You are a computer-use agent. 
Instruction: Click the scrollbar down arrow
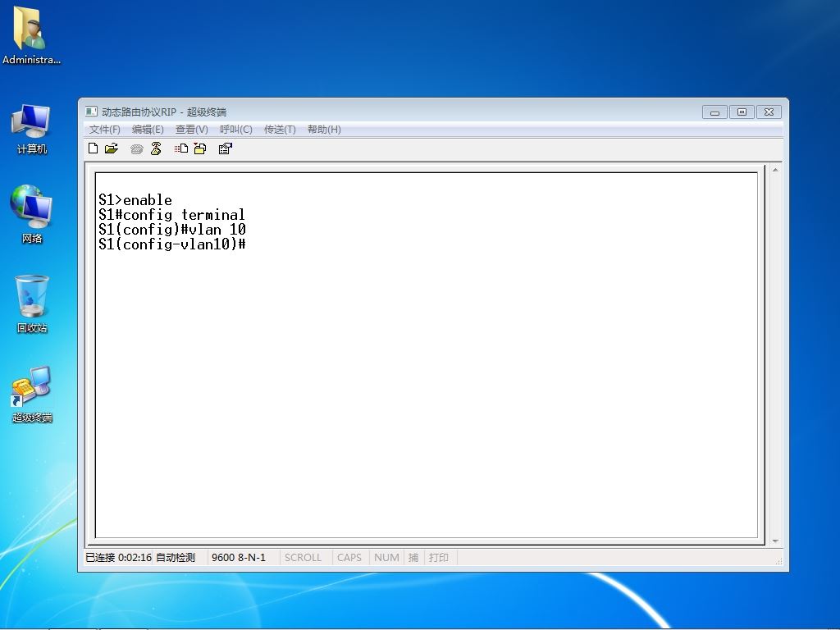775,541
